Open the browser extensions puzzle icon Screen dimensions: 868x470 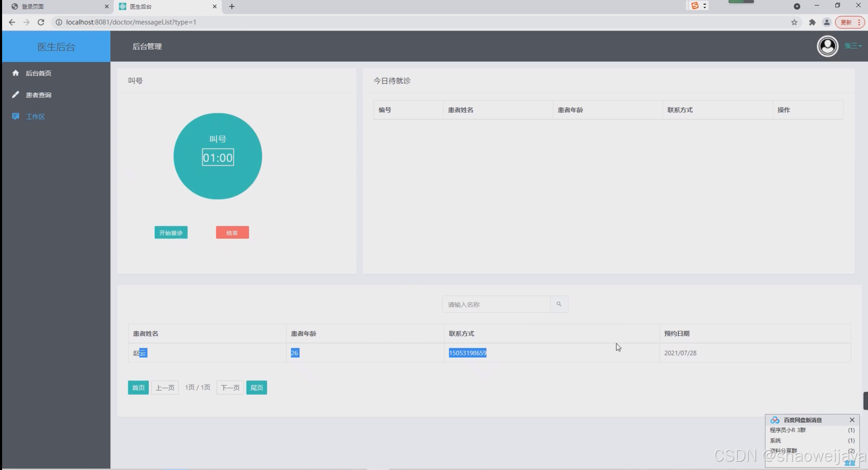(812, 23)
